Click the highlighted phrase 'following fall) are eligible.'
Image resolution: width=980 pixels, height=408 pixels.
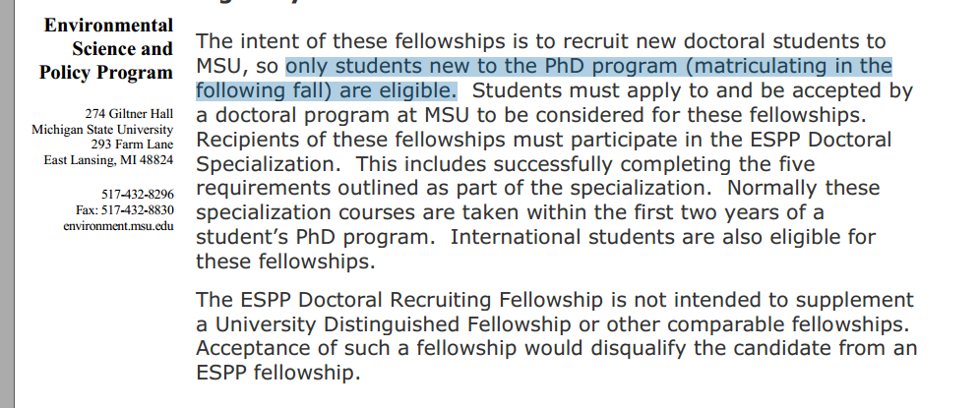pyautogui.click(x=327, y=91)
